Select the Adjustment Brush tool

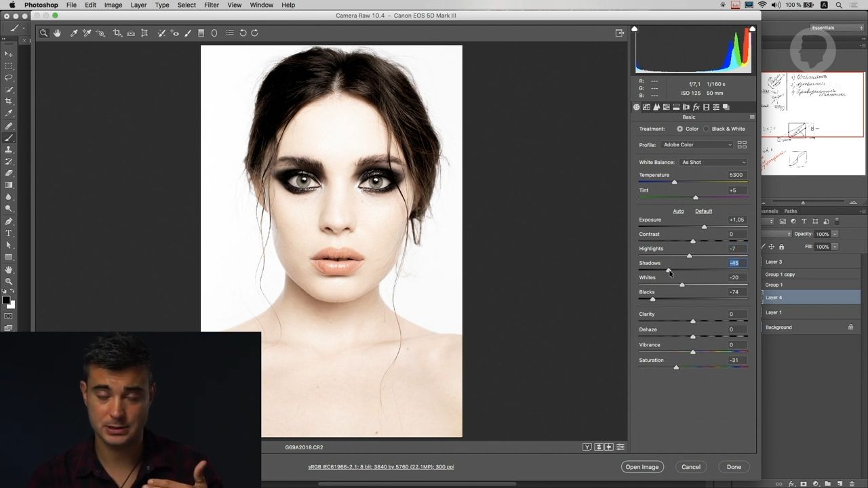(187, 33)
